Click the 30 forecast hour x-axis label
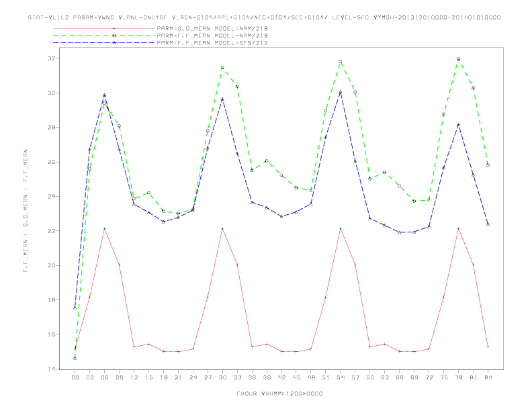This screenshot has height=411, width=532. 222,377
